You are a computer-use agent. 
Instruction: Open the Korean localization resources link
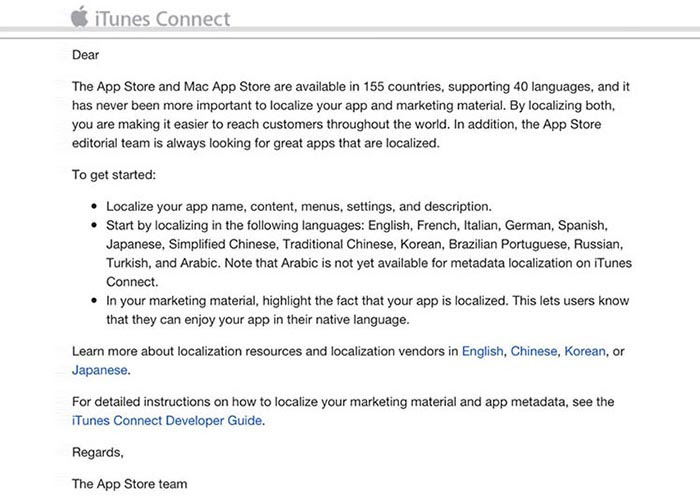click(x=585, y=351)
